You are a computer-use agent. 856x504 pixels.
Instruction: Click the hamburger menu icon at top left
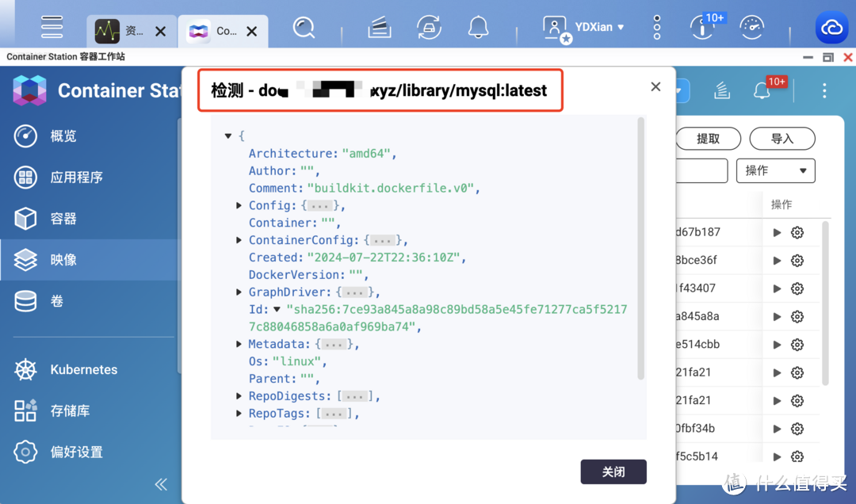(x=52, y=26)
